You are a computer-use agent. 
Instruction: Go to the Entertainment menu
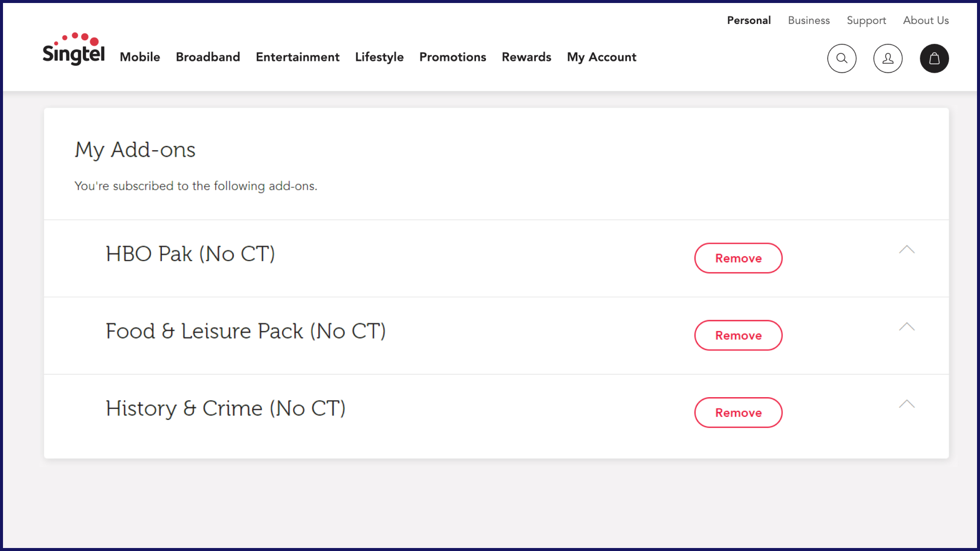pos(297,57)
